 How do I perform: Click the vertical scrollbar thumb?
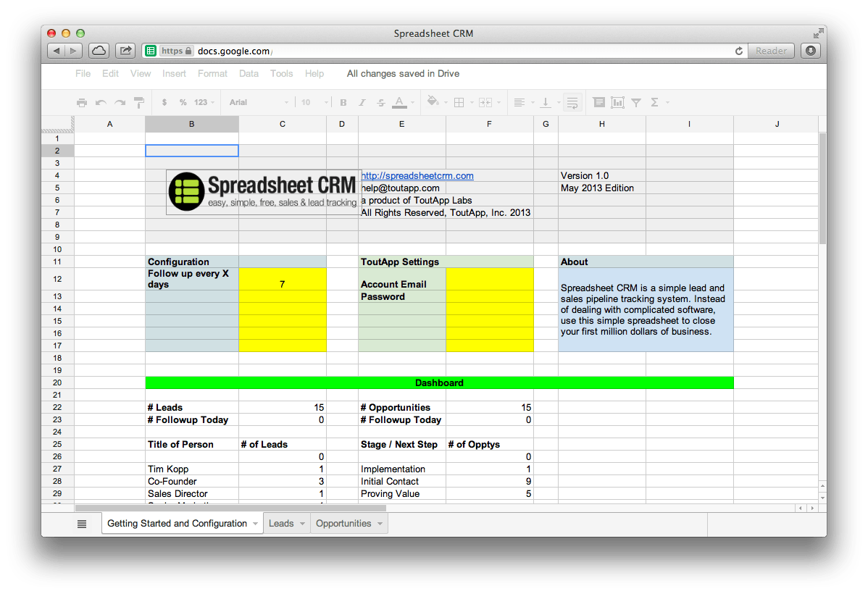(822, 188)
